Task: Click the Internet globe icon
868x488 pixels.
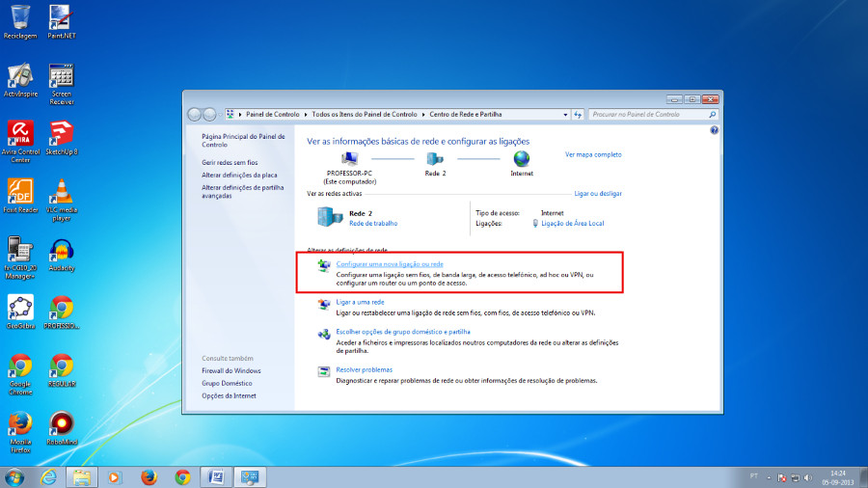Action: tap(522, 159)
